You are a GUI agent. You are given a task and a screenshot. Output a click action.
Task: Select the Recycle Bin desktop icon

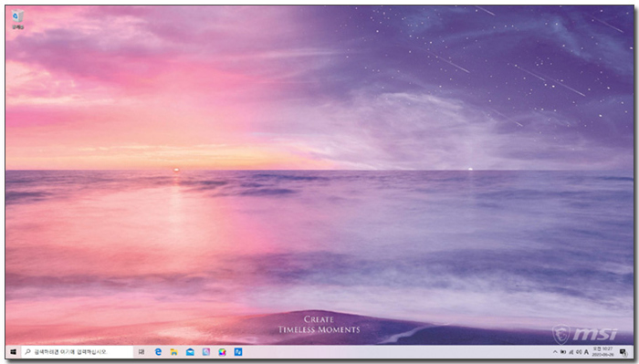[x=17, y=19]
